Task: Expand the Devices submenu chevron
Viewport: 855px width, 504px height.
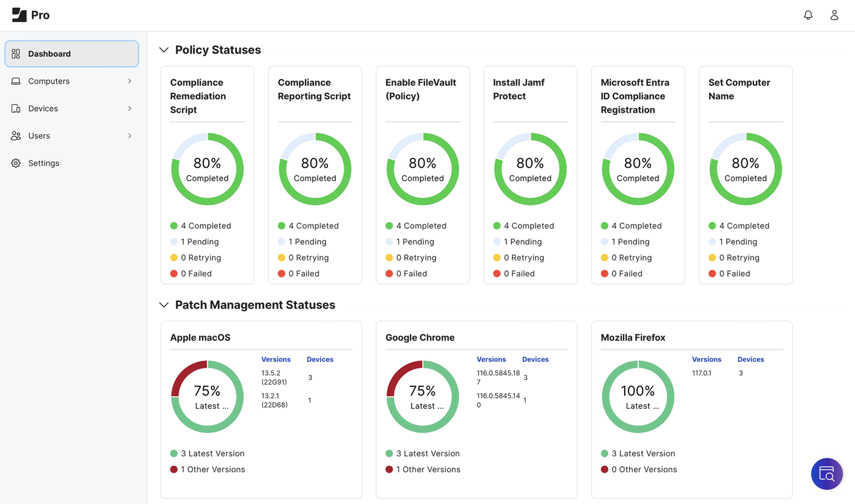Action: click(x=129, y=109)
